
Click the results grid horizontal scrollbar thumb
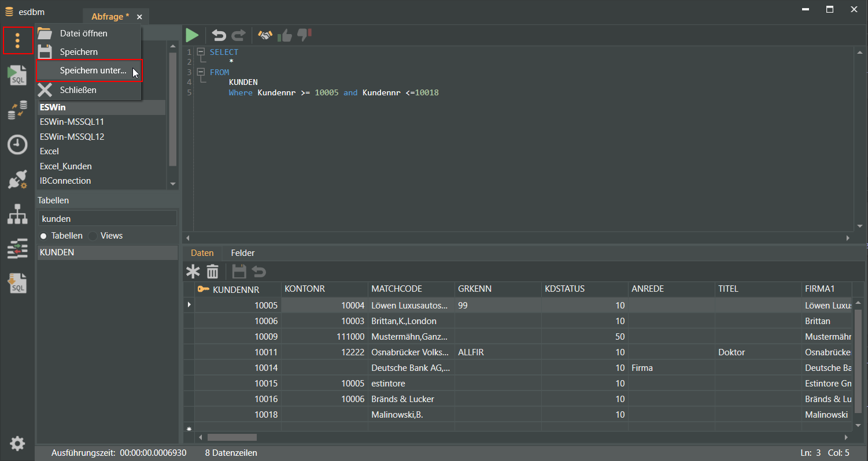[x=231, y=437]
